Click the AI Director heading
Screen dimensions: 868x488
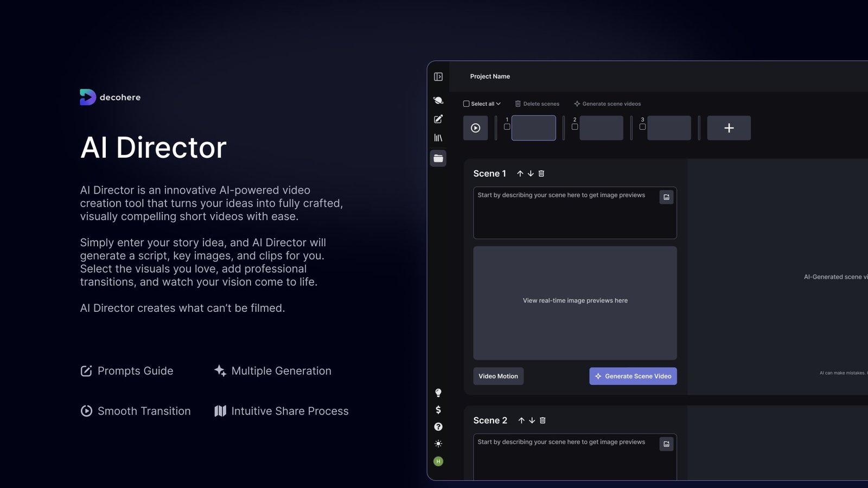point(154,147)
